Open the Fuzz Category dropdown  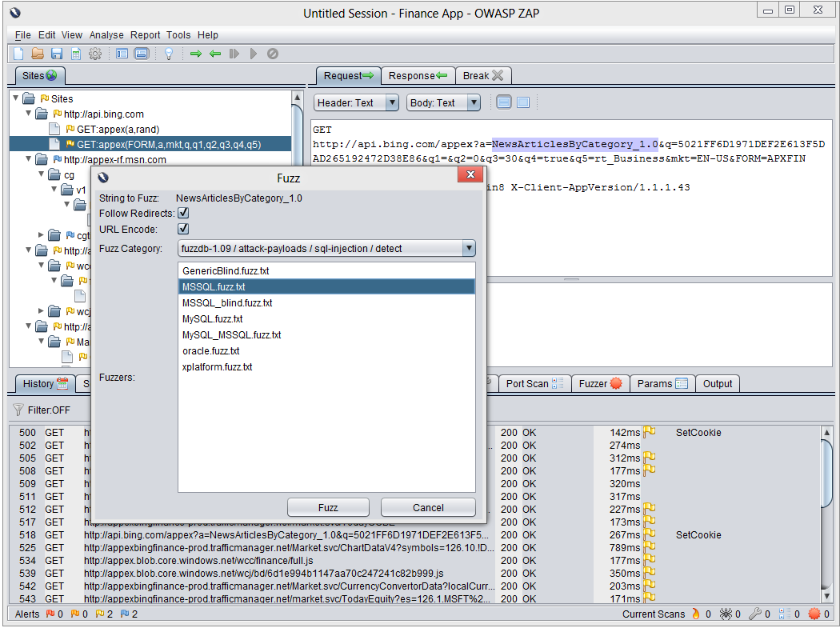point(326,249)
